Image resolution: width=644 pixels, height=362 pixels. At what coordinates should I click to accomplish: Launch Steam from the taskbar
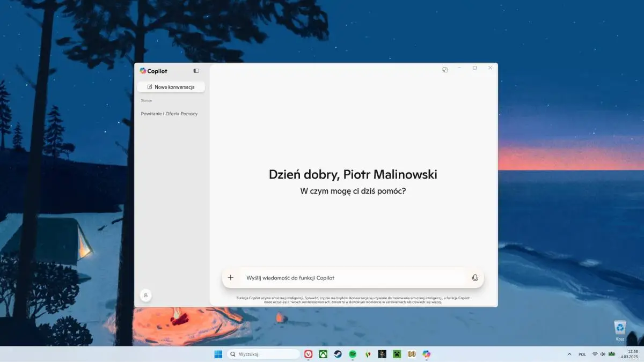click(x=337, y=354)
